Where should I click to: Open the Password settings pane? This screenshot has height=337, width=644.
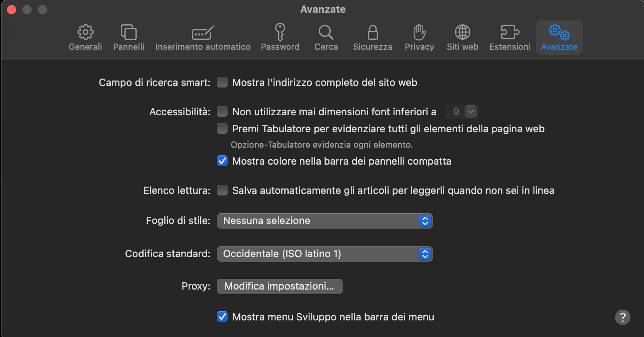tap(280, 37)
